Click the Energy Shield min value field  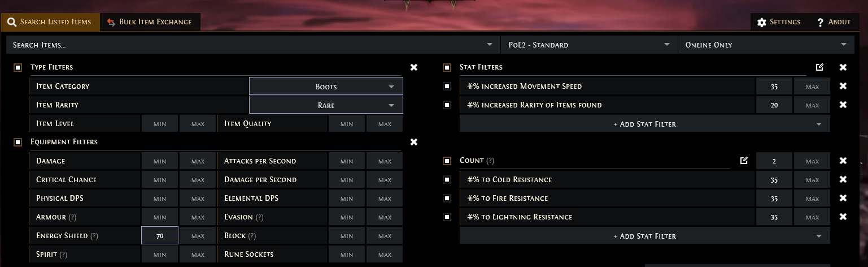coord(160,236)
